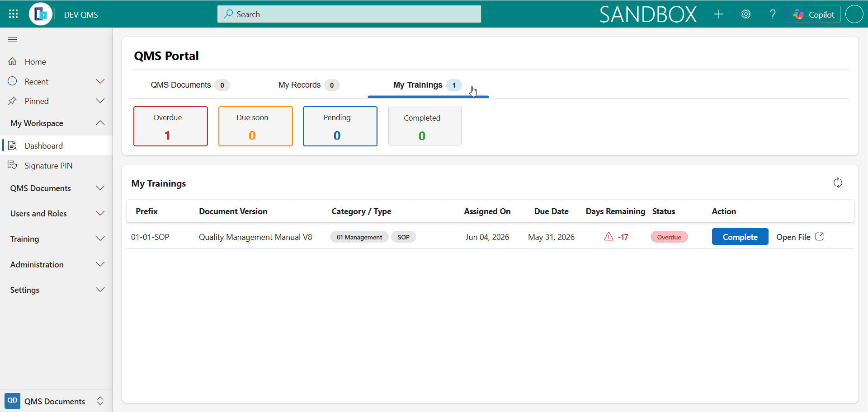
Task: Select the My Trainings tab
Action: pos(428,85)
